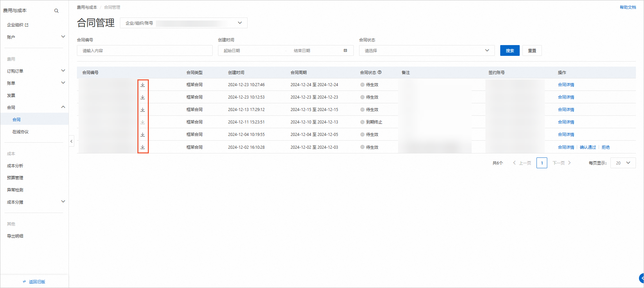Download contract created 2024-12-23 10:12:53
Screen dimensions: 644x288
[x=143, y=97]
